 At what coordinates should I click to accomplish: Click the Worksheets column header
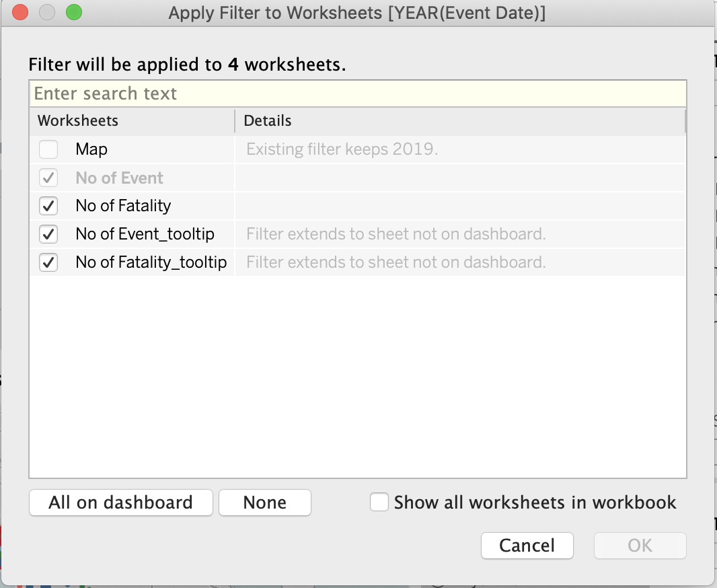pyautogui.click(x=78, y=121)
